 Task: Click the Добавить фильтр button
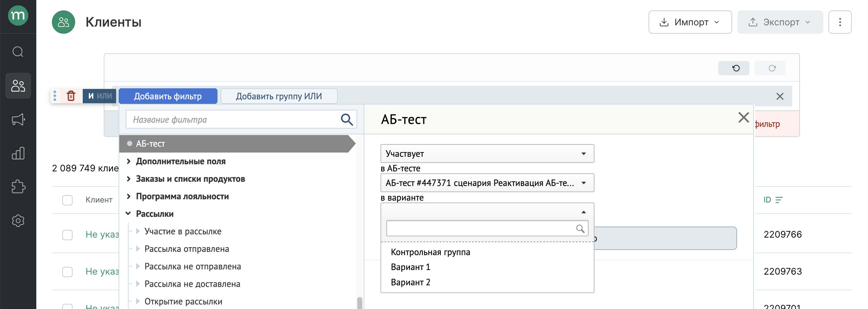coord(168,96)
